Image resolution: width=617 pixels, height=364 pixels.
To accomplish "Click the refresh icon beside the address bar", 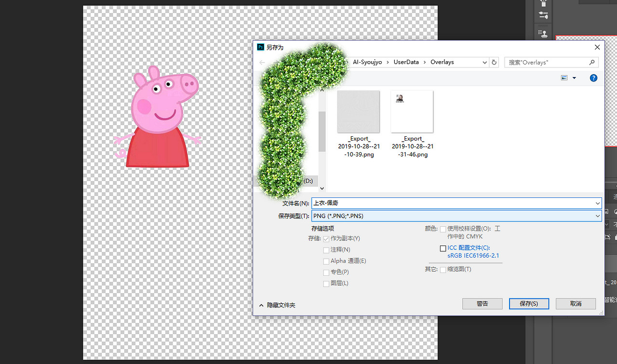I will coord(494,62).
